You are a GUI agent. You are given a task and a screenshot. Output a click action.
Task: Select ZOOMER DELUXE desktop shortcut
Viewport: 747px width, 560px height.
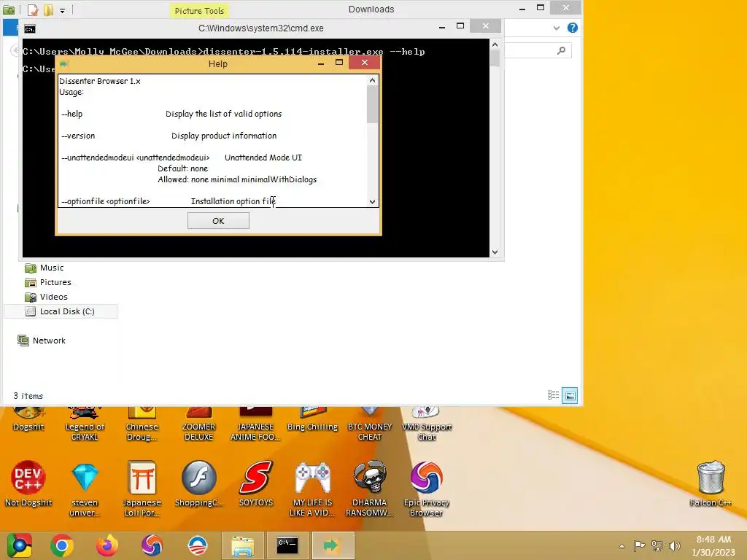(x=198, y=424)
